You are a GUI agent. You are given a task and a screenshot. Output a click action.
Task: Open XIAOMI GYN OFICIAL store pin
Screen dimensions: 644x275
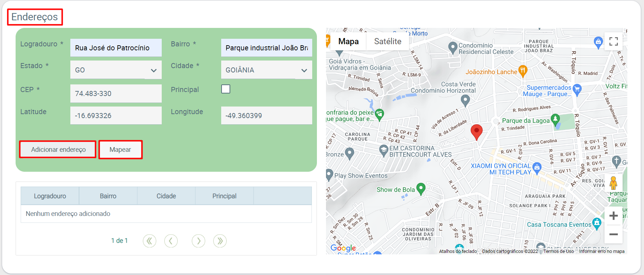click(537, 168)
